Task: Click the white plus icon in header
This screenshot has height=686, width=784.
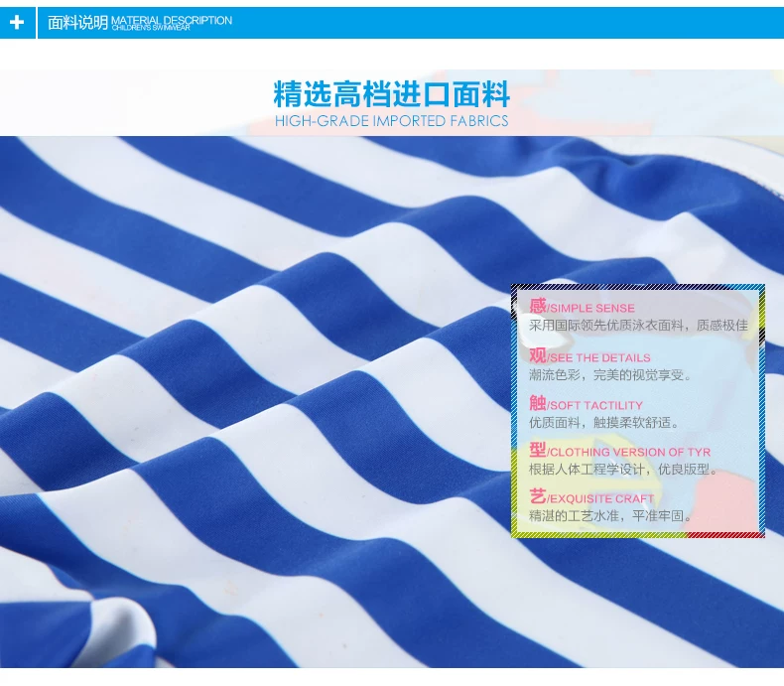Action: pyautogui.click(x=17, y=23)
